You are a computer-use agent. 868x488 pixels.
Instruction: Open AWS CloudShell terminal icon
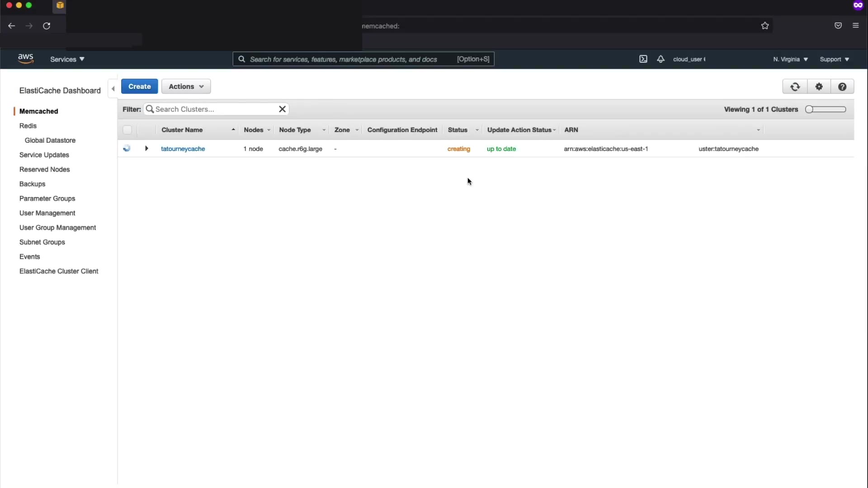(643, 59)
